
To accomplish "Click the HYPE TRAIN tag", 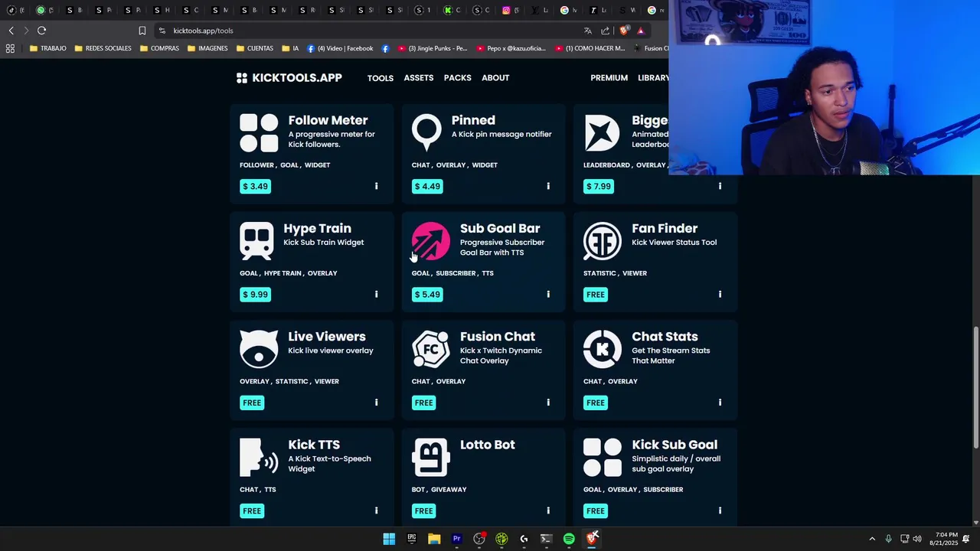I will pos(283,273).
